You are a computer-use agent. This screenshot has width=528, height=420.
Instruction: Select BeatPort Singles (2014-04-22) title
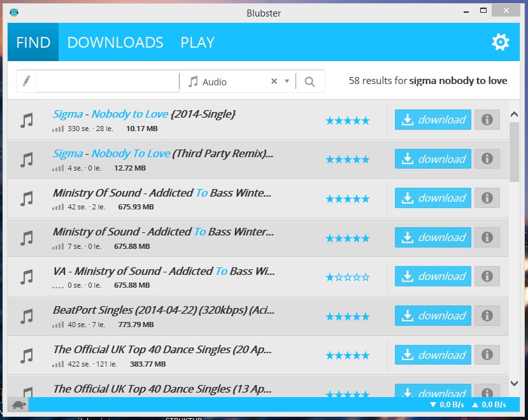click(164, 310)
